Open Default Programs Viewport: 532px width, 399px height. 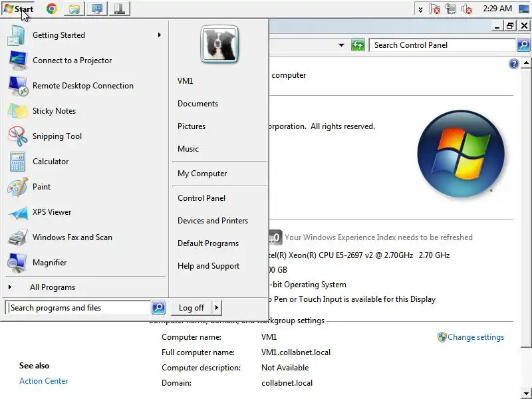pos(208,243)
